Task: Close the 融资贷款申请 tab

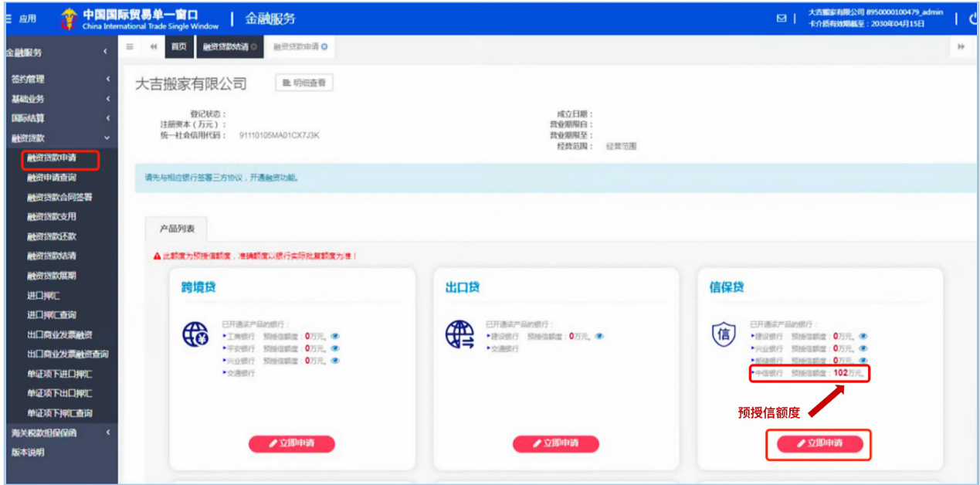Action: coord(324,47)
